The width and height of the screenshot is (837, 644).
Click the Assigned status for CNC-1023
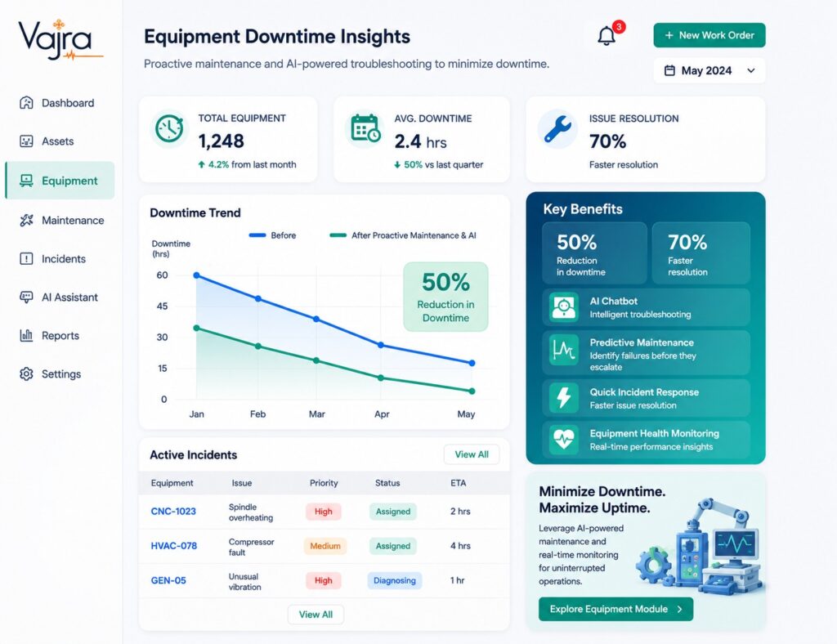tap(393, 511)
